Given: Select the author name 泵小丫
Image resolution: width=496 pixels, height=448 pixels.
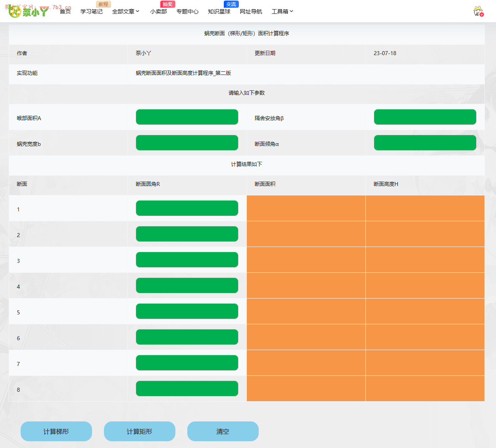Looking at the screenshot, I should pos(144,53).
